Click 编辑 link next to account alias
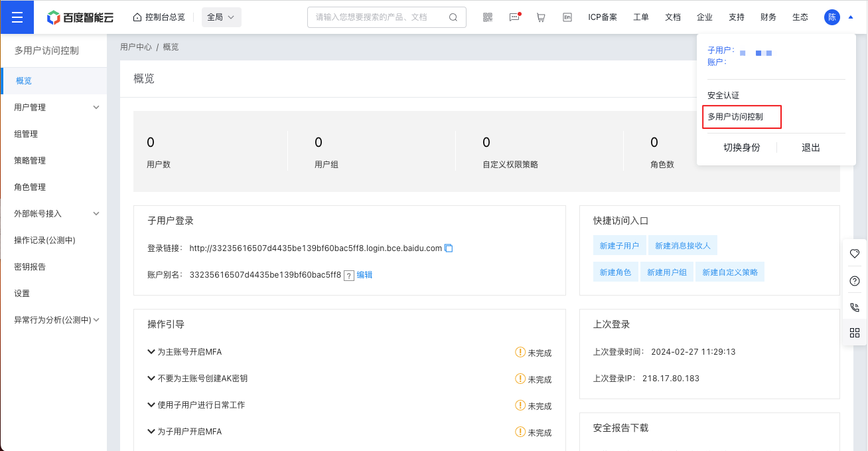The image size is (868, 451). [364, 275]
